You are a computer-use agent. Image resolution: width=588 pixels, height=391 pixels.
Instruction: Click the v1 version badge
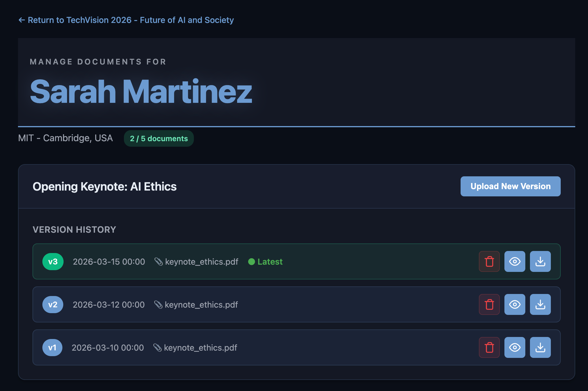52,347
